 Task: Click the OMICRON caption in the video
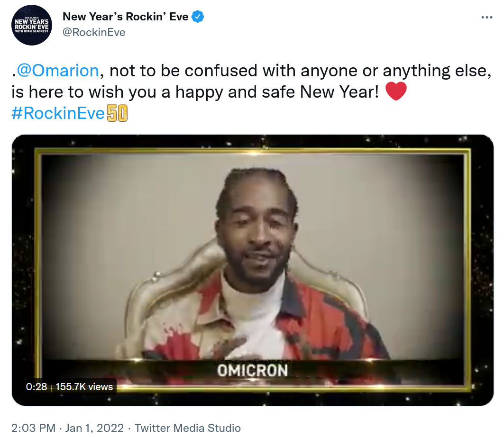click(x=253, y=371)
